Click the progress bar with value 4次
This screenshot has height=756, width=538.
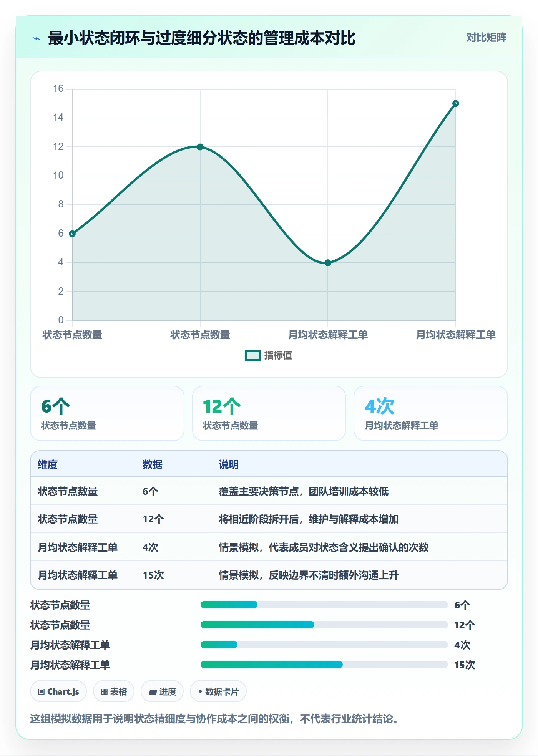coord(324,645)
